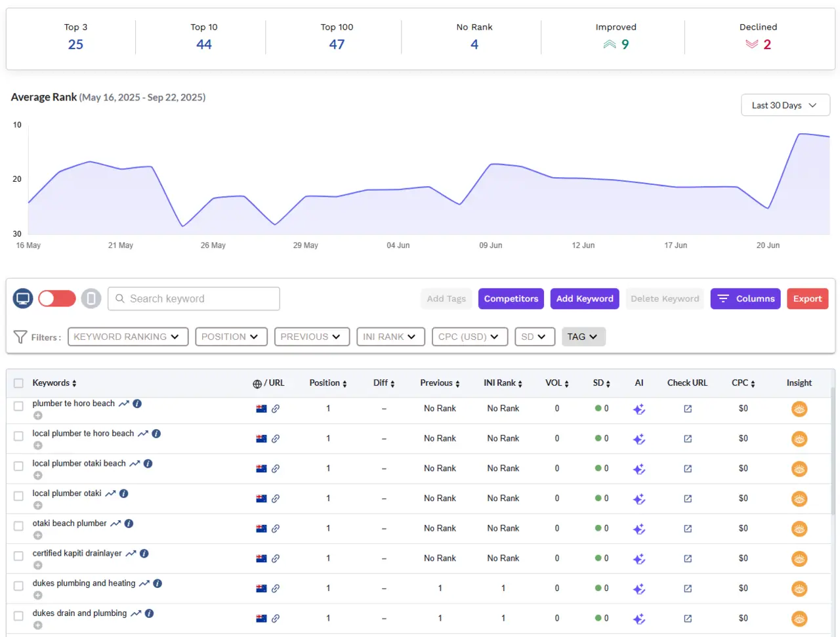Open Check URL icon for "dukes plumbing and heating"
Screen dimensions: 840x637
coord(686,588)
